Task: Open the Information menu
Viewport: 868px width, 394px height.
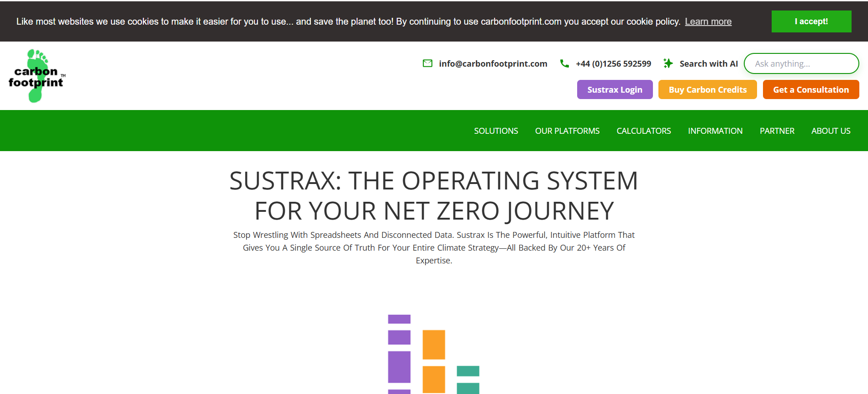Action: tap(715, 131)
